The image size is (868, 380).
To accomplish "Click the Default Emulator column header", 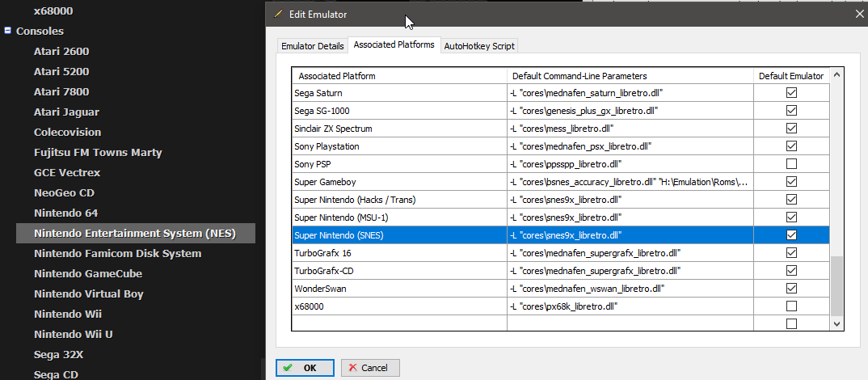I will click(791, 76).
